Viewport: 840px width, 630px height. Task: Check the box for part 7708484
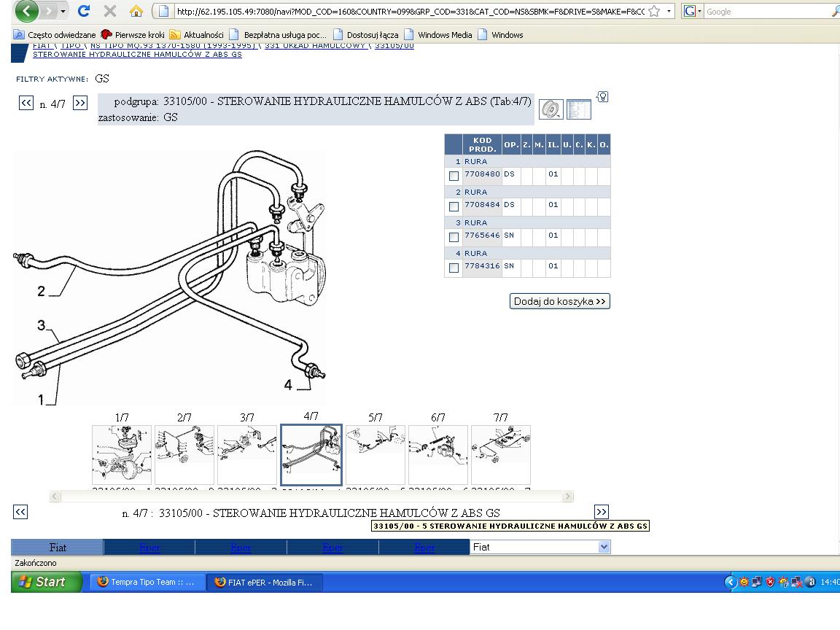(454, 206)
